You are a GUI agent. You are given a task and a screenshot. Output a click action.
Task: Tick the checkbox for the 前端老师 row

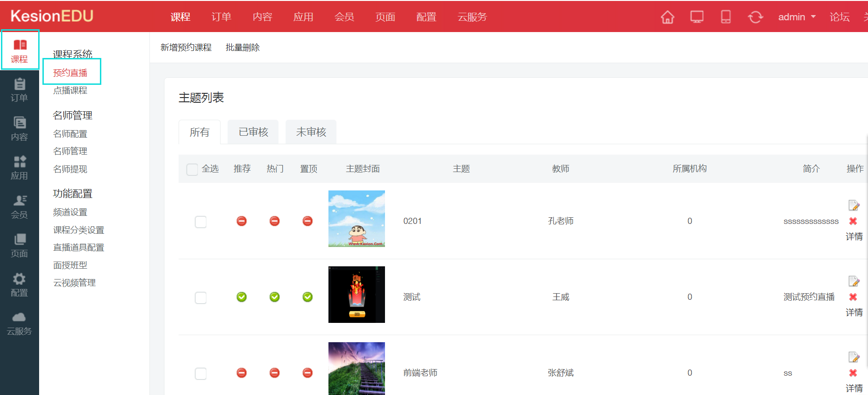[201, 373]
